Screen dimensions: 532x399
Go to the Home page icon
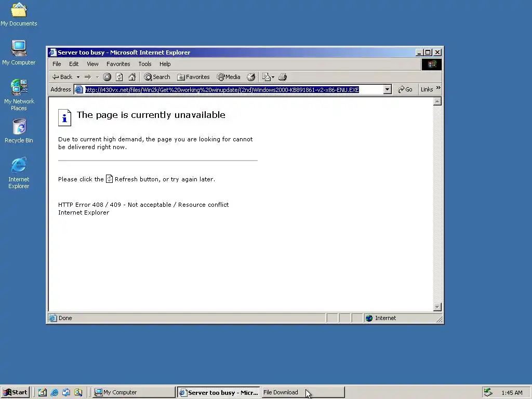click(132, 77)
